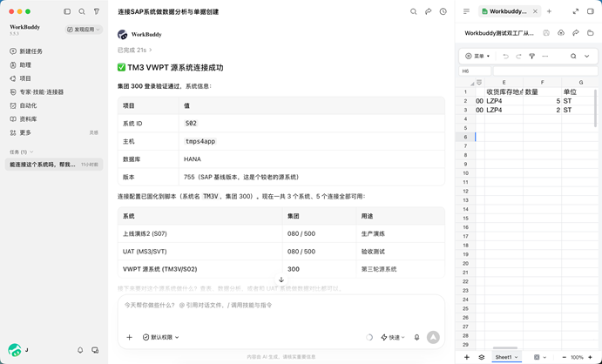Click cell value 5 in 数量 column
The image size is (602, 364).
[542, 101]
